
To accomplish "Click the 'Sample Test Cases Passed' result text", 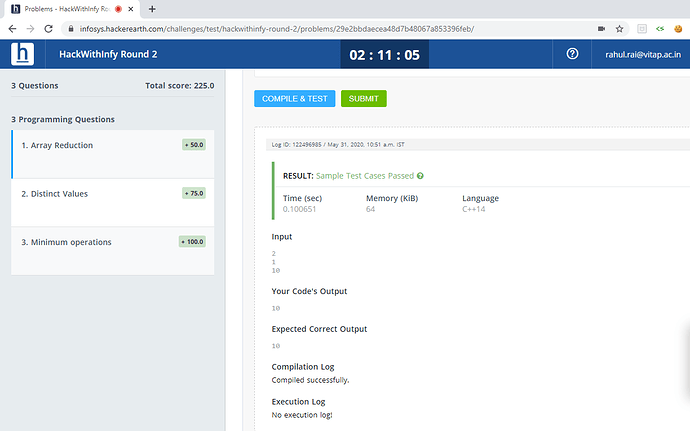I will [x=365, y=176].
